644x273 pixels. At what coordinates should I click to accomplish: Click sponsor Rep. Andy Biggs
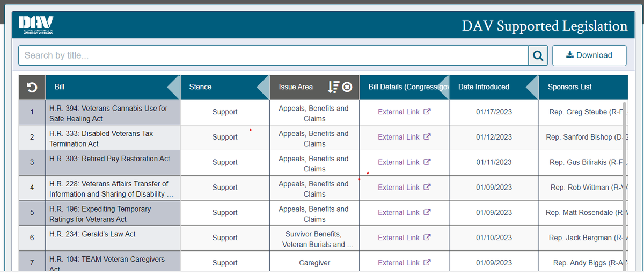click(589, 263)
